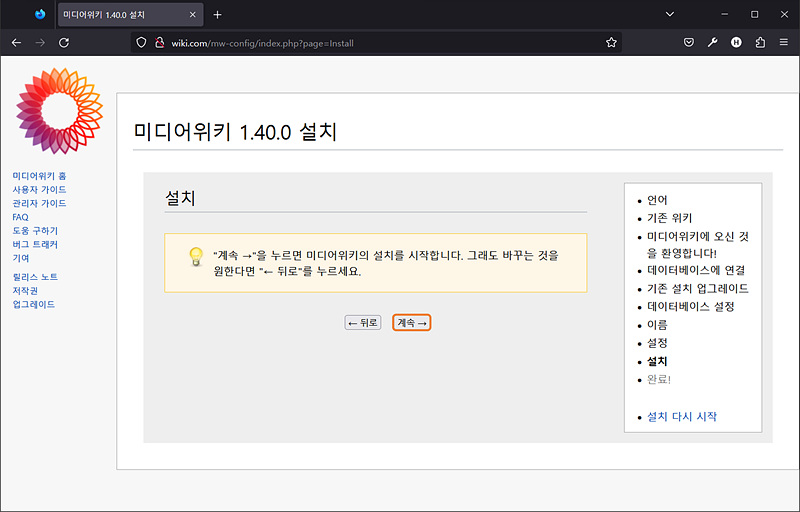Open the extensions puzzle icon
Image resolution: width=800 pixels, height=512 pixels.
click(x=760, y=43)
